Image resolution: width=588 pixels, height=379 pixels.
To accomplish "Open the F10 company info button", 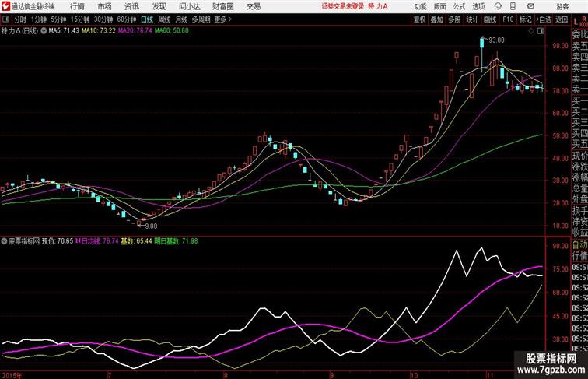I will coord(508,19).
